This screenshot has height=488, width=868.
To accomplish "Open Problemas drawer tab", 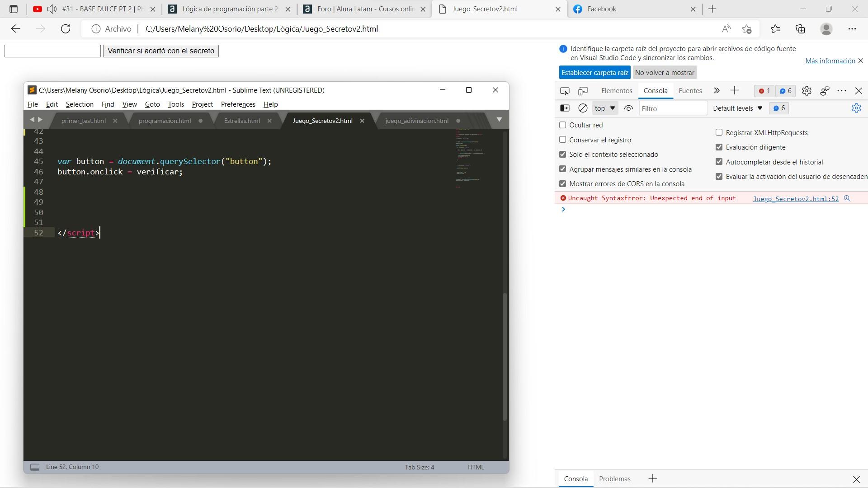I will pyautogui.click(x=615, y=479).
